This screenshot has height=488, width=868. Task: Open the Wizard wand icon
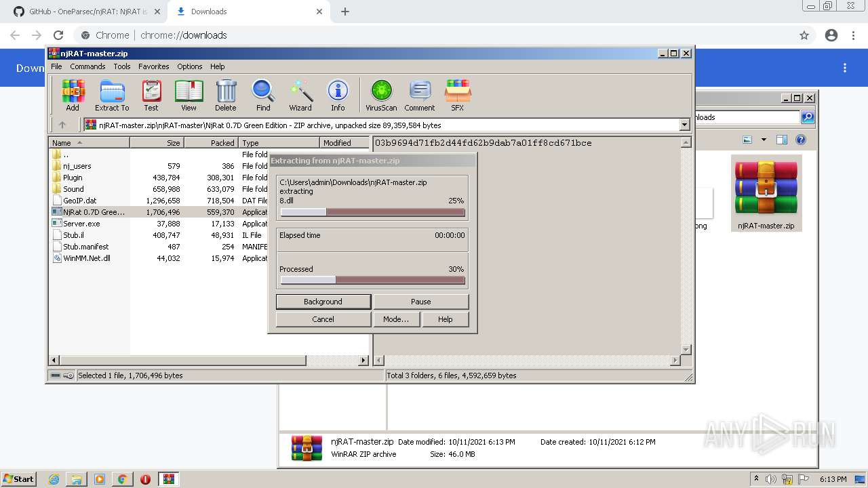click(x=300, y=95)
